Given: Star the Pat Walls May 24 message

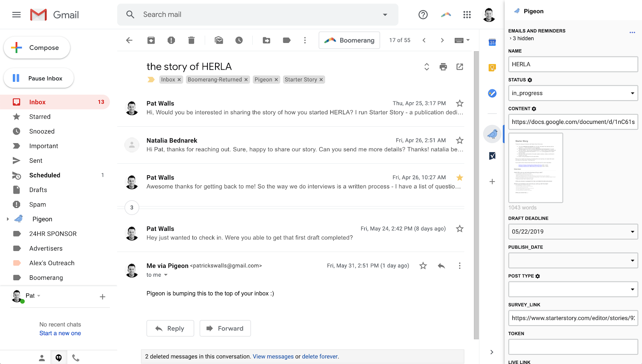Looking at the screenshot, I should tap(460, 229).
